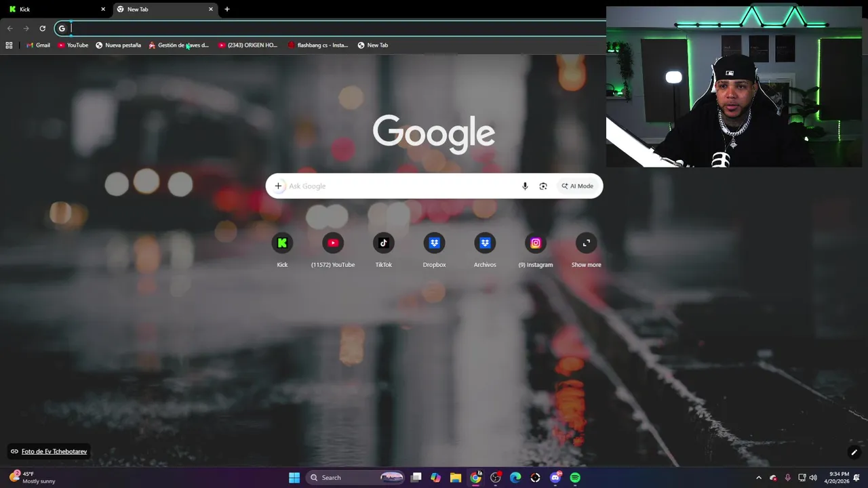868x488 pixels.
Task: Open the flashbang cs - Insta... bookmark
Action: (x=317, y=45)
